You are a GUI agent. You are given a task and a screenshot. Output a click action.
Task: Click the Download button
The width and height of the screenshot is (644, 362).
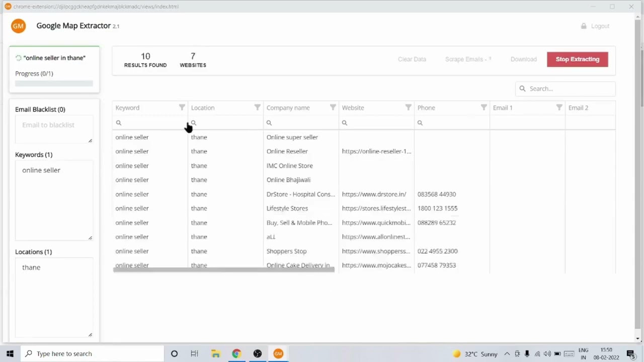[x=524, y=59]
